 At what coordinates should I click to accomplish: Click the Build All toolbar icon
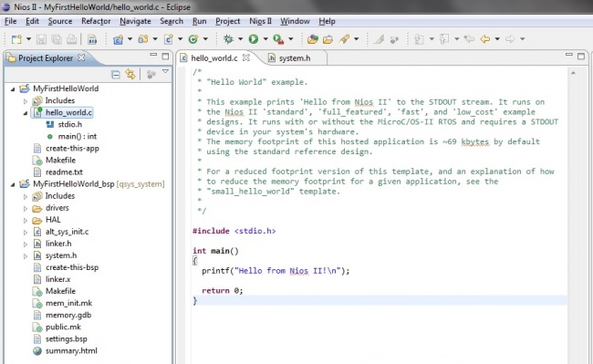pos(92,39)
